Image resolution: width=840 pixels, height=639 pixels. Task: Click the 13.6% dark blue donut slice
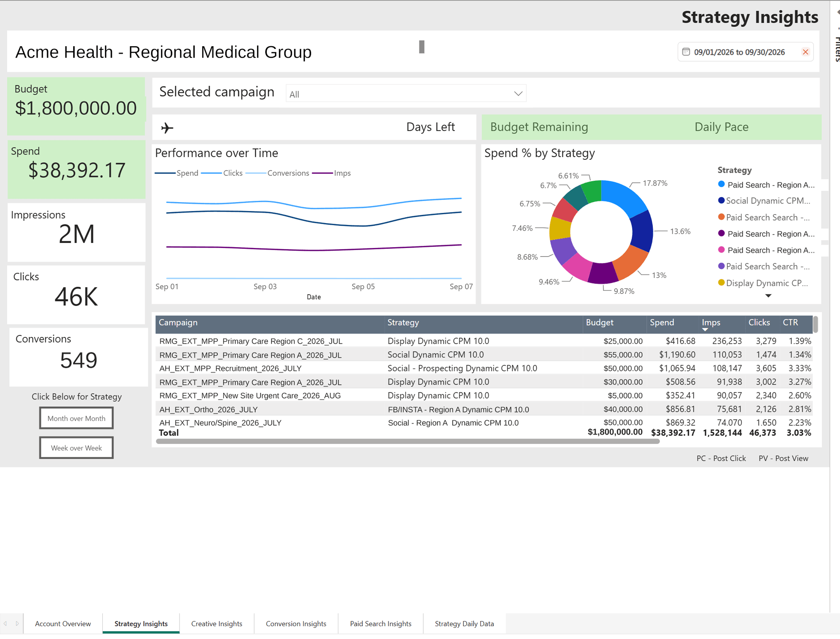[x=643, y=230]
